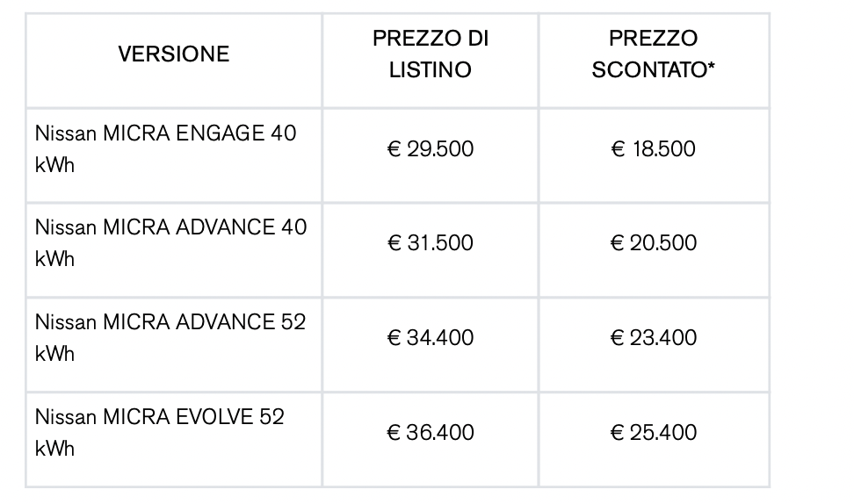This screenshot has width=854, height=504.
Task: Click the asterisk after SCONTATO
Action: [710, 67]
